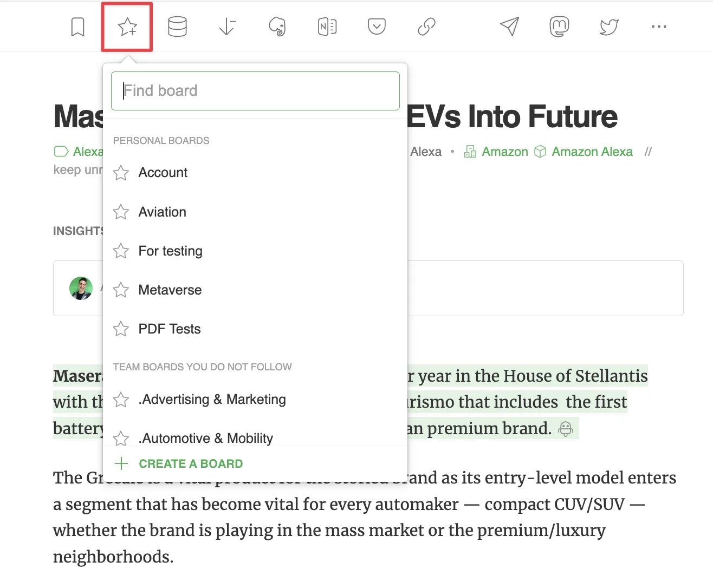Click the Read Later bookmark icon

coord(78,27)
